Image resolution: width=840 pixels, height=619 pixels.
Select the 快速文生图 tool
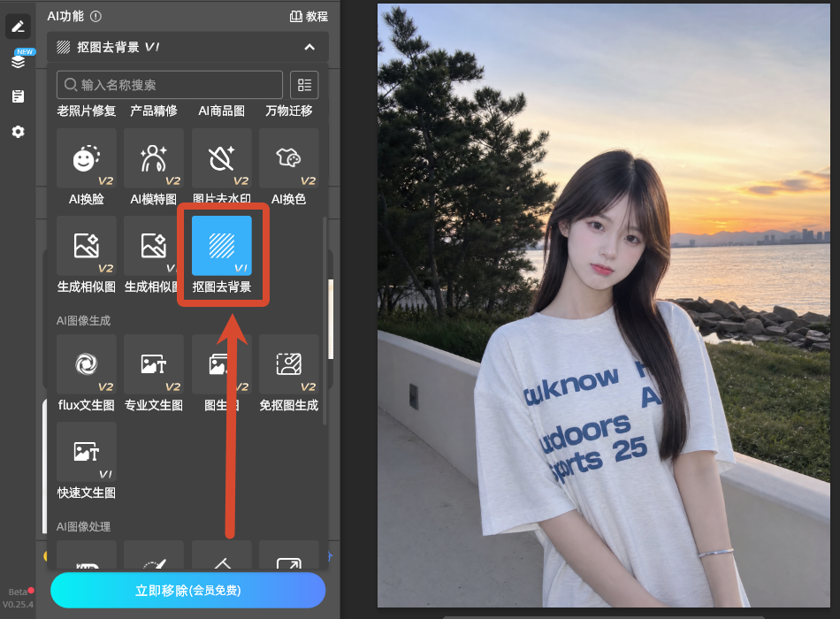pyautogui.click(x=87, y=452)
